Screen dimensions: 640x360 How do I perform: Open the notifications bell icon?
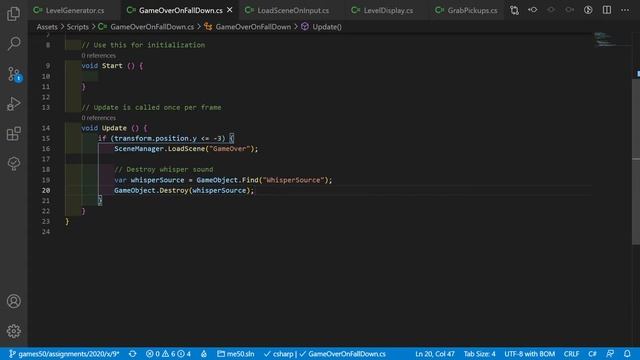[x=627, y=354]
